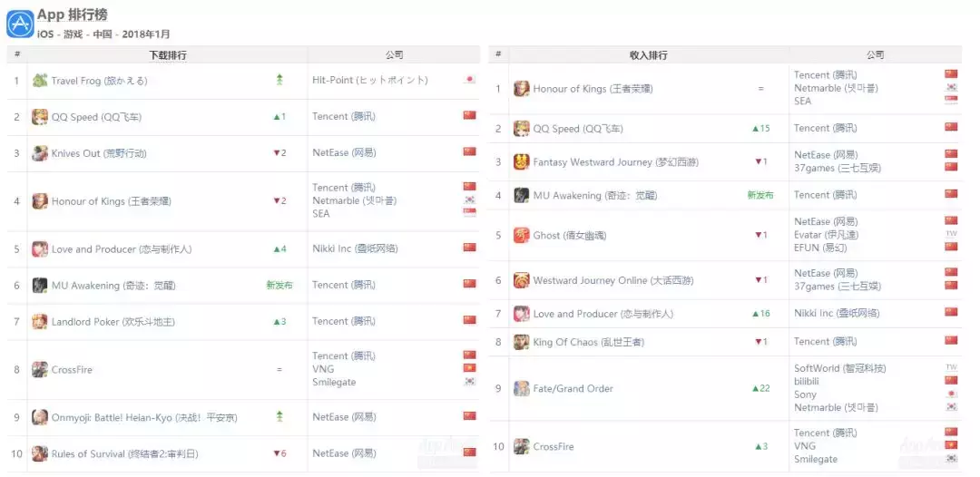Click 公司 header in download table
The image size is (980, 477).
click(x=394, y=55)
